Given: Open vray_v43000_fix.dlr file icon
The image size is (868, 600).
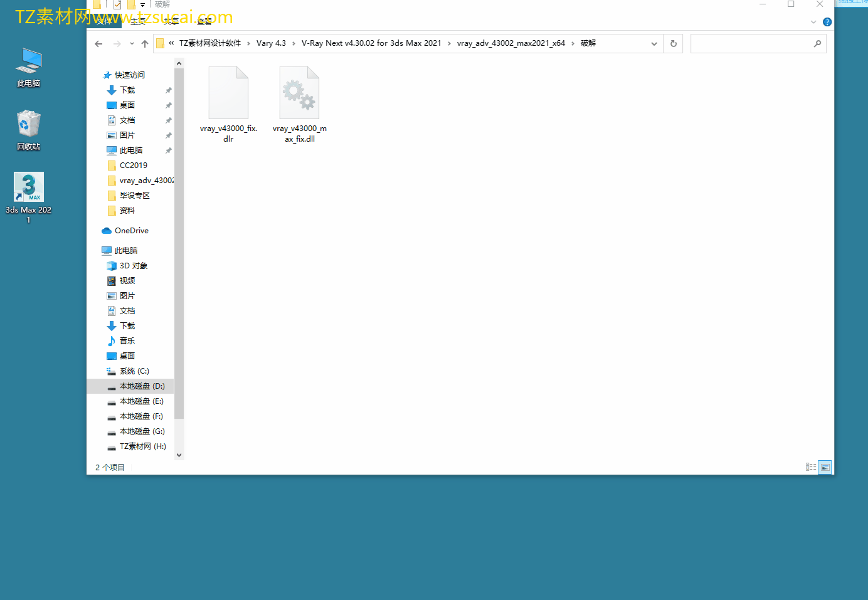Looking at the screenshot, I should (228, 93).
